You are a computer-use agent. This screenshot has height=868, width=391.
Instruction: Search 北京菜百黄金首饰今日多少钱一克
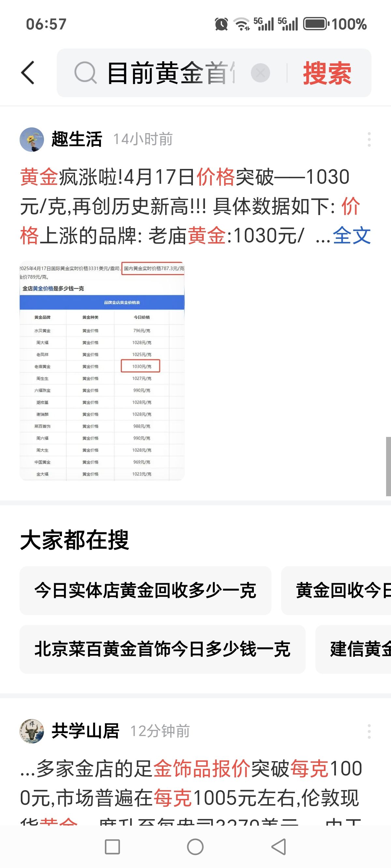click(x=163, y=649)
